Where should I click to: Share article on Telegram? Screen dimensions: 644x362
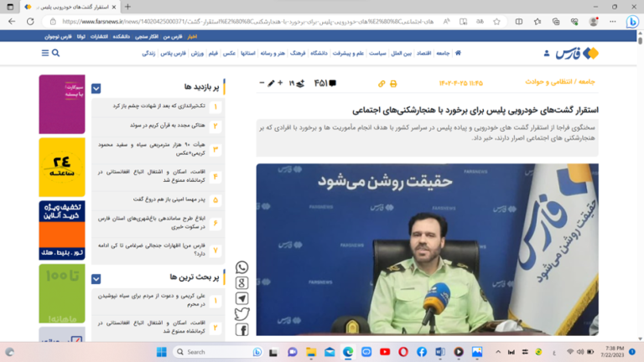point(241,298)
